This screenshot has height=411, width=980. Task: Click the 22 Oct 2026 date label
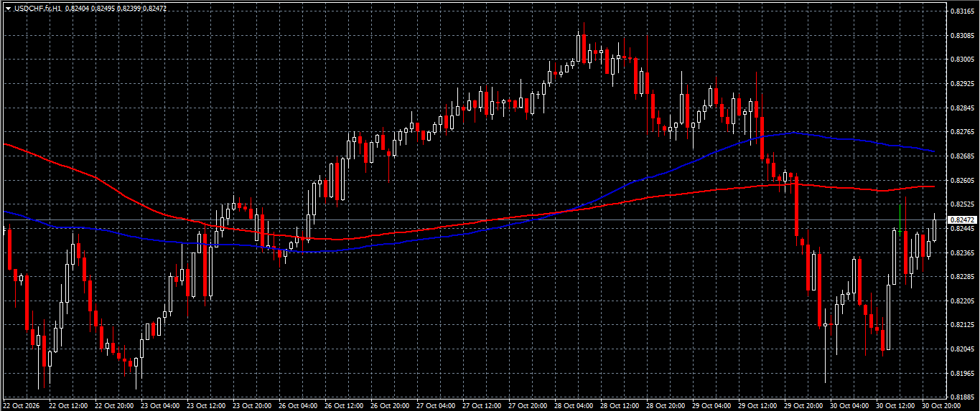click(21, 406)
